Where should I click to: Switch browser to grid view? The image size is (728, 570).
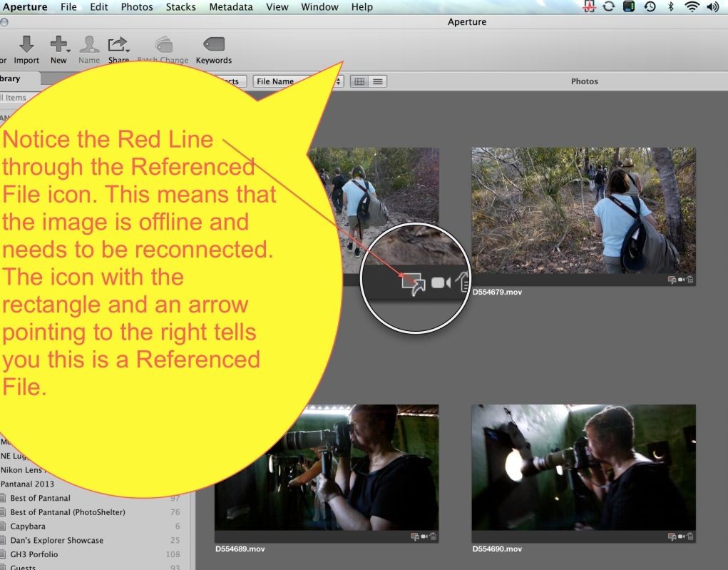pos(359,81)
